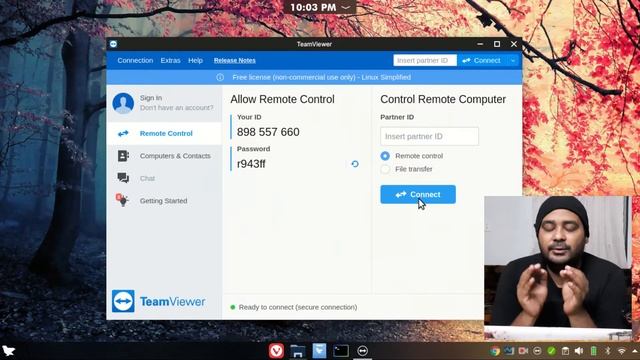Click the TeamViewer system tray icon
This screenshot has width=640, height=360.
[537, 351]
